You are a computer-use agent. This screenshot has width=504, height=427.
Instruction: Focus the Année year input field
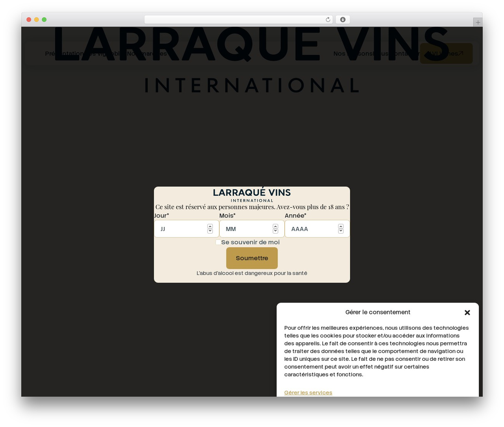click(x=317, y=229)
